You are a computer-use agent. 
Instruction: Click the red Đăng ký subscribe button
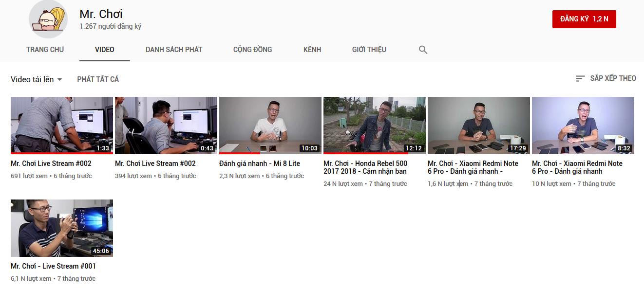pos(584,19)
